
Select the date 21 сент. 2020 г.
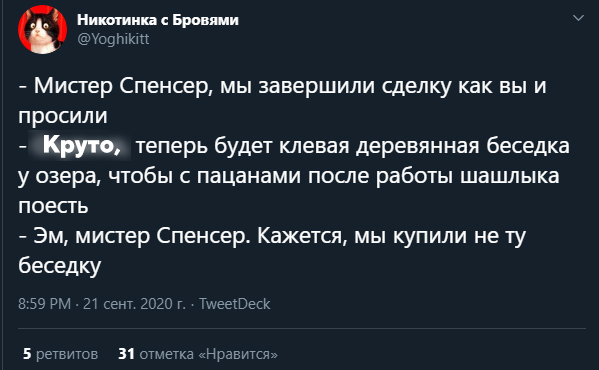tap(134, 304)
